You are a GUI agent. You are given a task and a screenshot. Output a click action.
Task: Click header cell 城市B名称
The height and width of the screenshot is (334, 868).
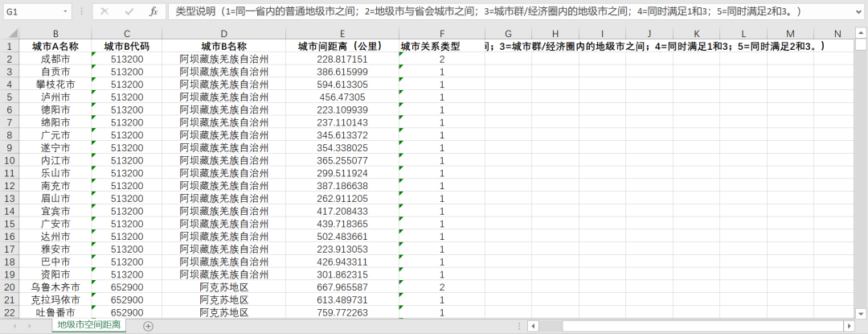click(223, 47)
